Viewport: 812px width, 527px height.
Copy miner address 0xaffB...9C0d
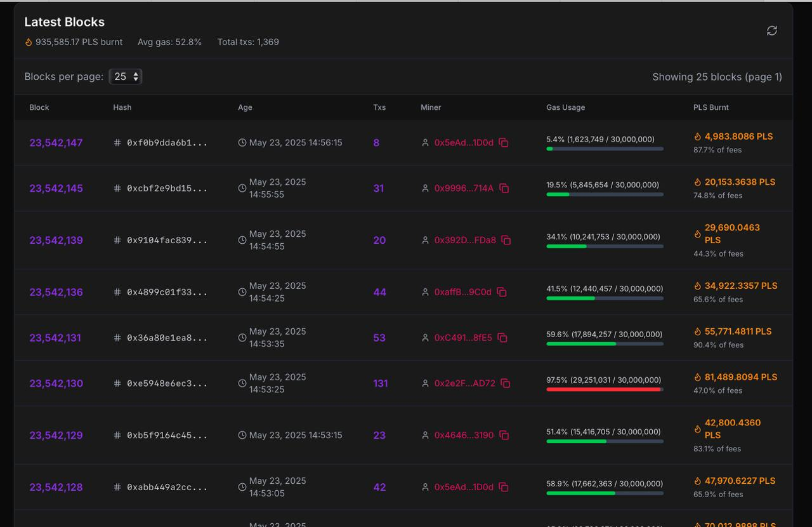[x=502, y=293]
